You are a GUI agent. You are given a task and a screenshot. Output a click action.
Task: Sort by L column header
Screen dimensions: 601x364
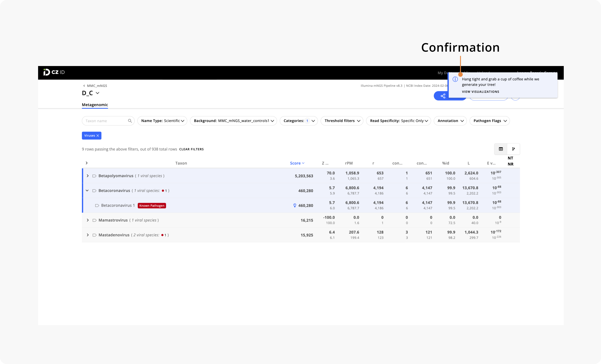[469, 163]
